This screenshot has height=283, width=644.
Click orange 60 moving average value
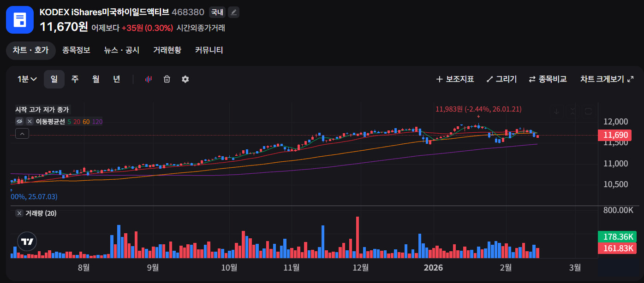tap(86, 122)
